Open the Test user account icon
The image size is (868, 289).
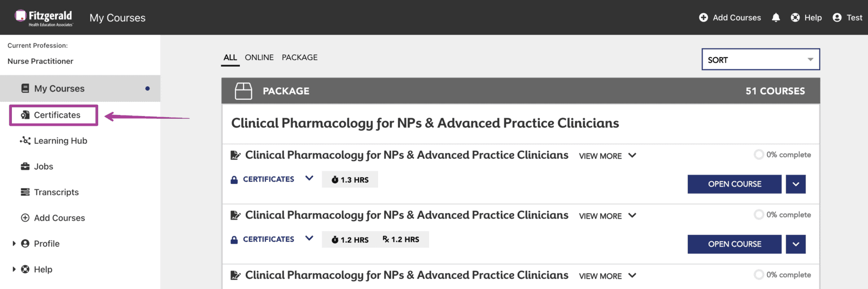tap(837, 17)
